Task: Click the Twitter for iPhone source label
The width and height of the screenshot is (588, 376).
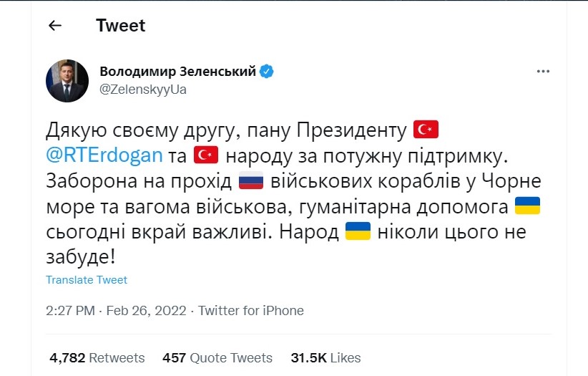Action: pyautogui.click(x=251, y=311)
